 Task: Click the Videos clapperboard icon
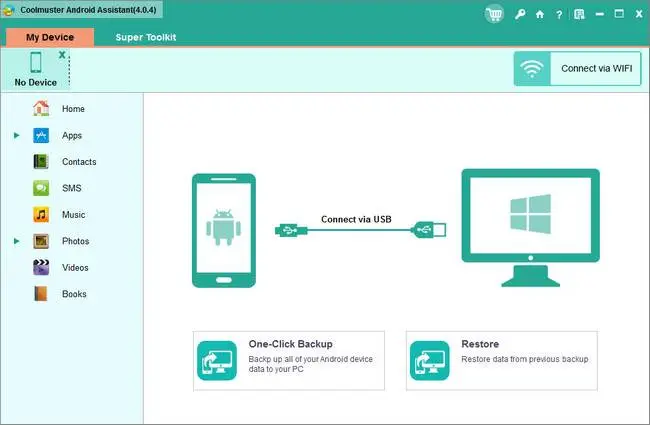tap(41, 267)
